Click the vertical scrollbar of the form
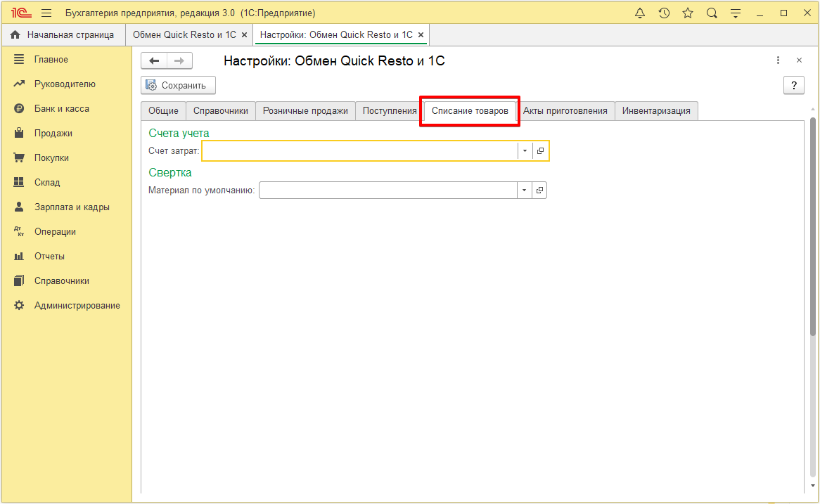This screenshot has height=504, width=820. [x=813, y=227]
